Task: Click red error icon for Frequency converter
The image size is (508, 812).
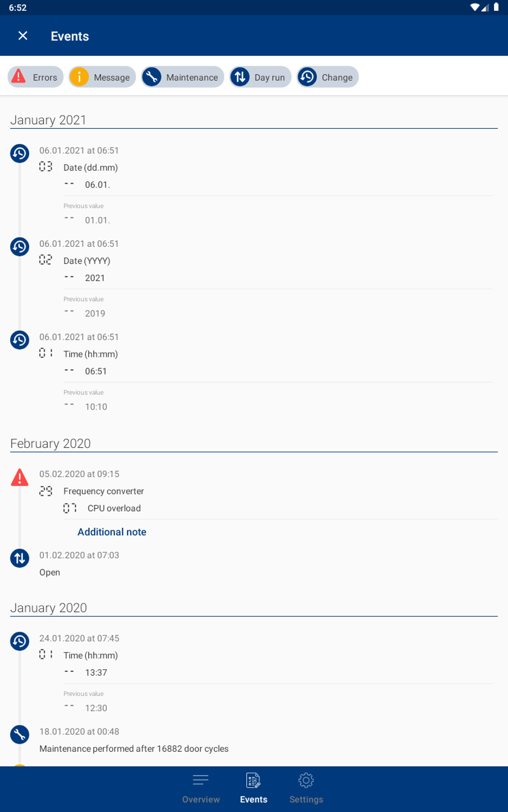Action: coord(20,478)
